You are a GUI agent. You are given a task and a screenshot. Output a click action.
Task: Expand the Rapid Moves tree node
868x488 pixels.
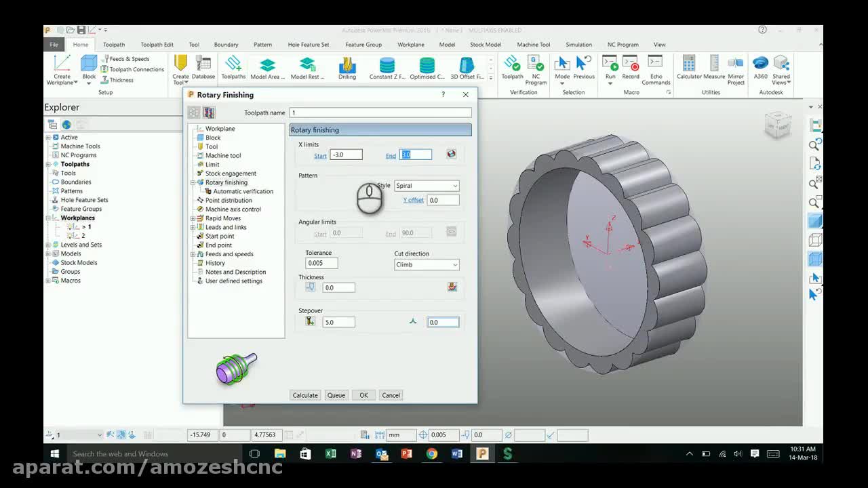coord(193,218)
